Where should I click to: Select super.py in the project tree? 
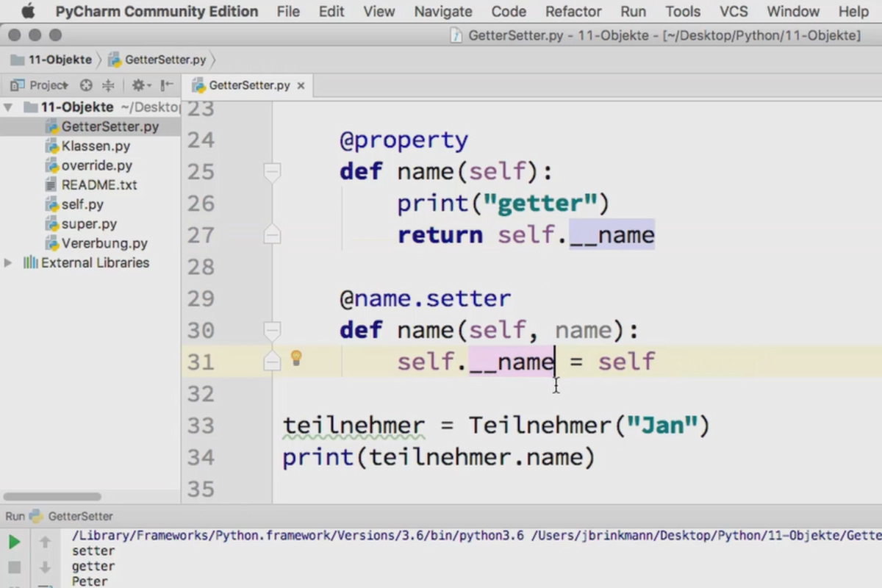(89, 224)
